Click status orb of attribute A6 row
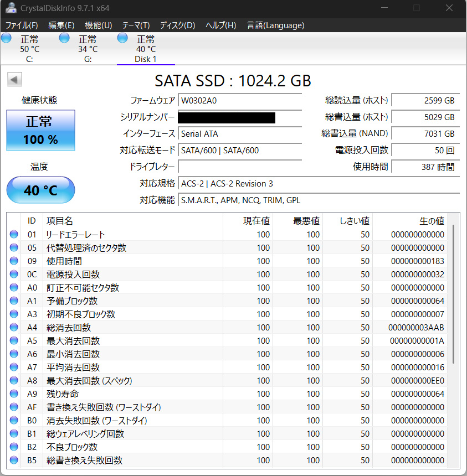 click(14, 354)
